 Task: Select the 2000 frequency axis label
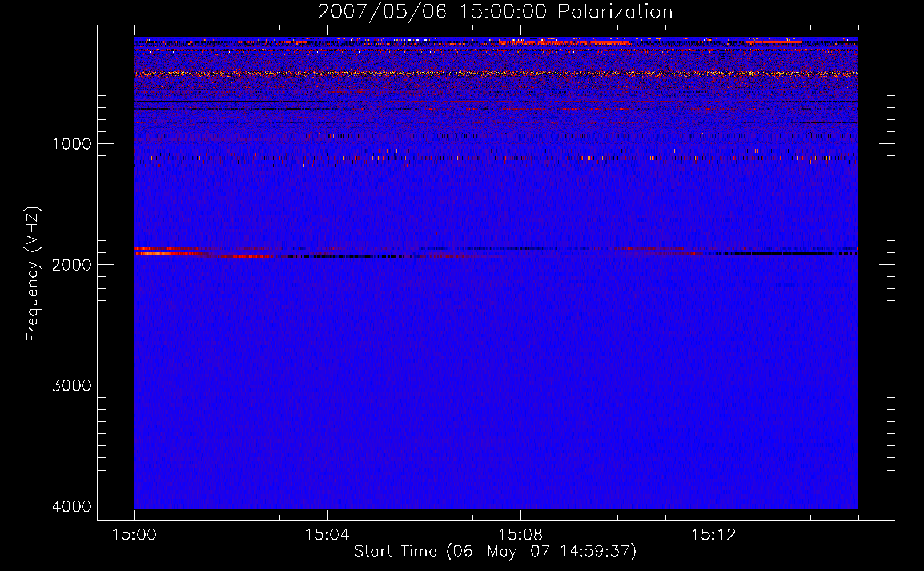71,265
